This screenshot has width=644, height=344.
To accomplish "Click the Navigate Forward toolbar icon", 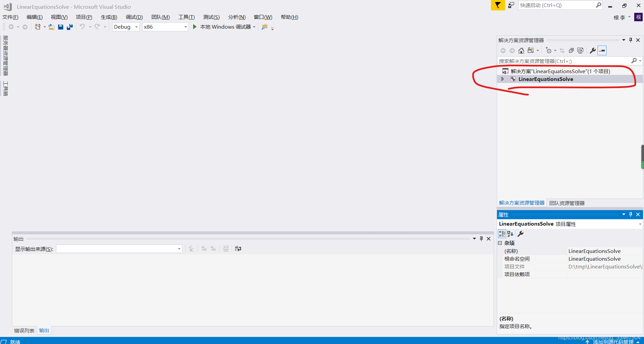I will coord(25,27).
